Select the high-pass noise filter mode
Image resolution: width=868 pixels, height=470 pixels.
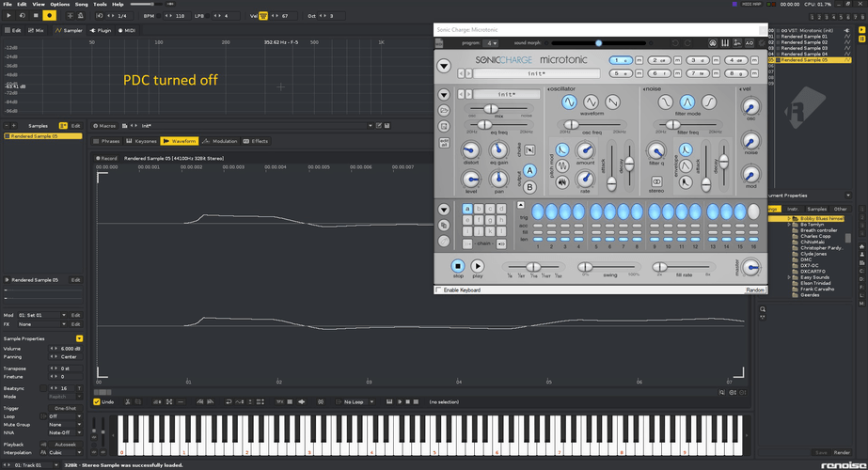pos(708,102)
